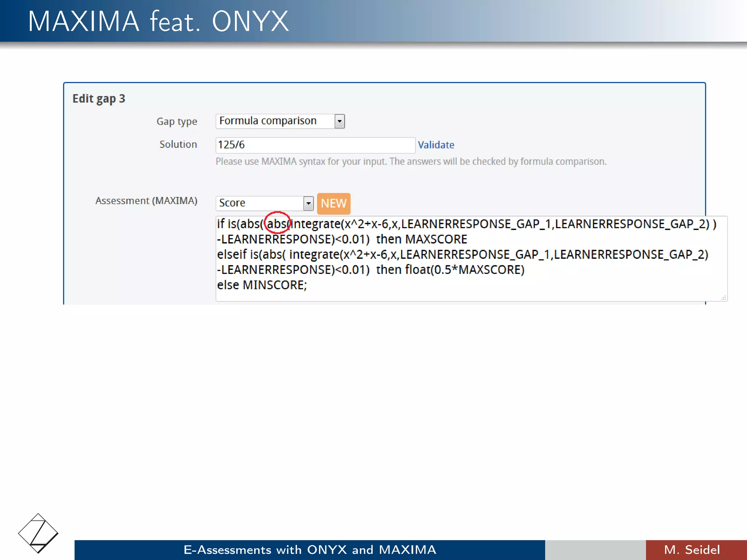
Task: Click inside the MAXIMA assessment code textarea
Action: point(471,258)
